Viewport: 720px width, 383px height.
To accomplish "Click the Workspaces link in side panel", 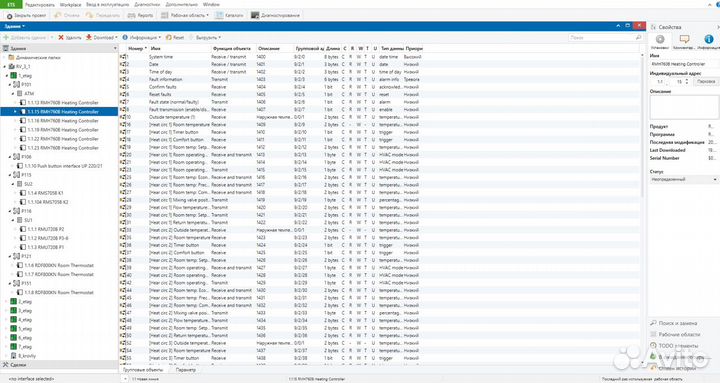I will pos(679,334).
